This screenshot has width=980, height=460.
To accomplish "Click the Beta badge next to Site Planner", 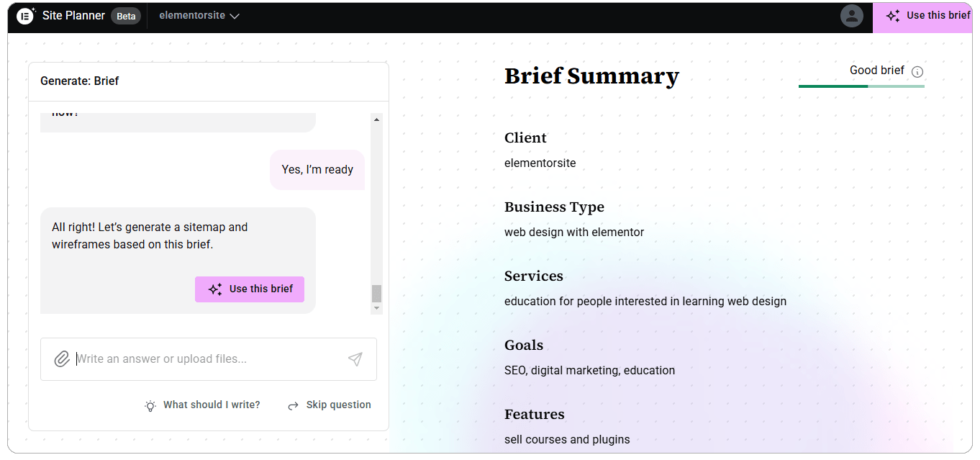I will (127, 15).
